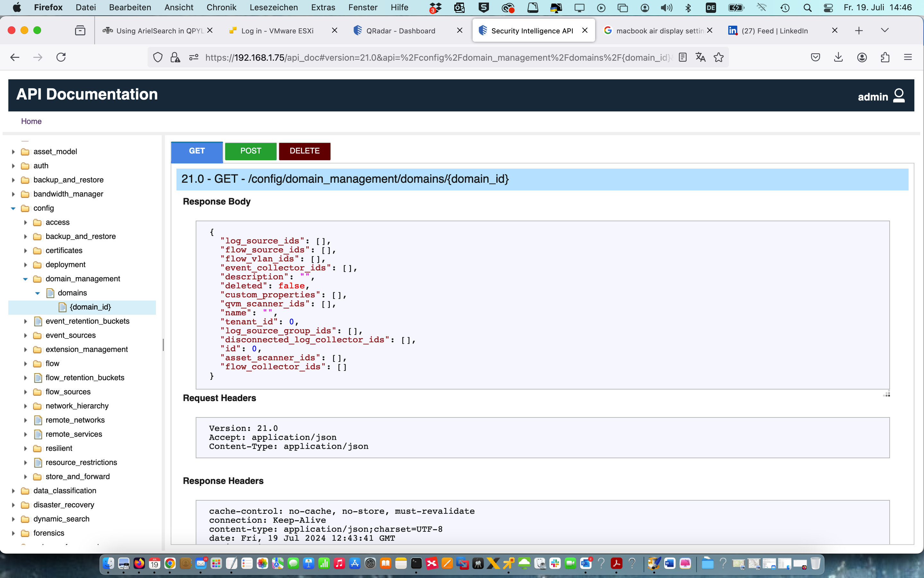The image size is (924, 578).
Task: Open the Firefox hamburger menu
Action: tap(908, 57)
